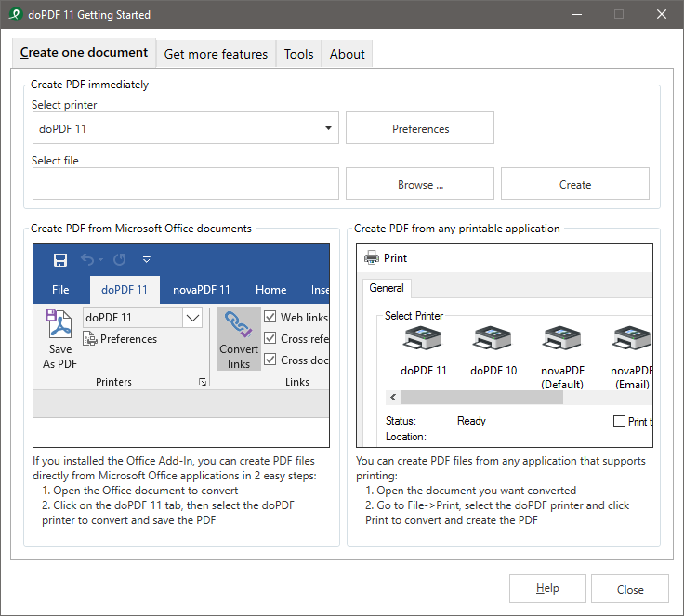Click the Browse ... button
The width and height of the screenshot is (684, 616).
(420, 184)
